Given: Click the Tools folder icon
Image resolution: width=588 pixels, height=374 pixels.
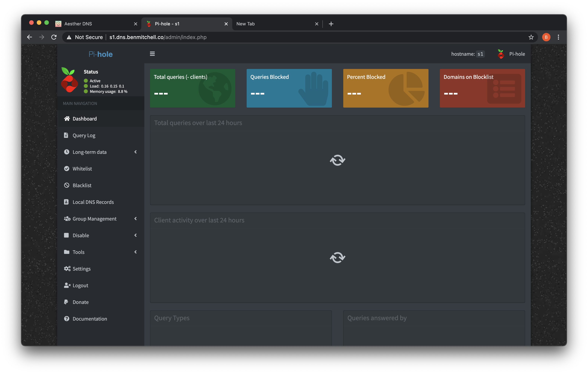Looking at the screenshot, I should click(x=66, y=252).
